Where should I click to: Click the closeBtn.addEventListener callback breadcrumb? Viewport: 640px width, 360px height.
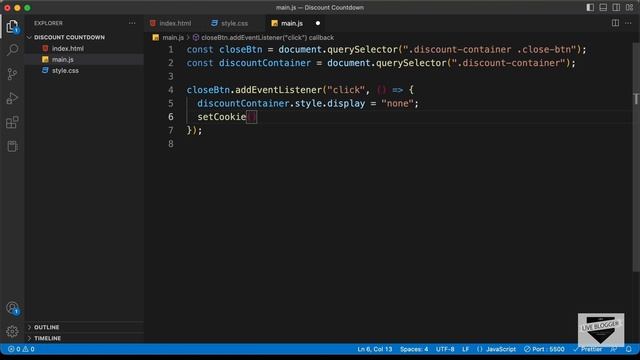(267, 38)
